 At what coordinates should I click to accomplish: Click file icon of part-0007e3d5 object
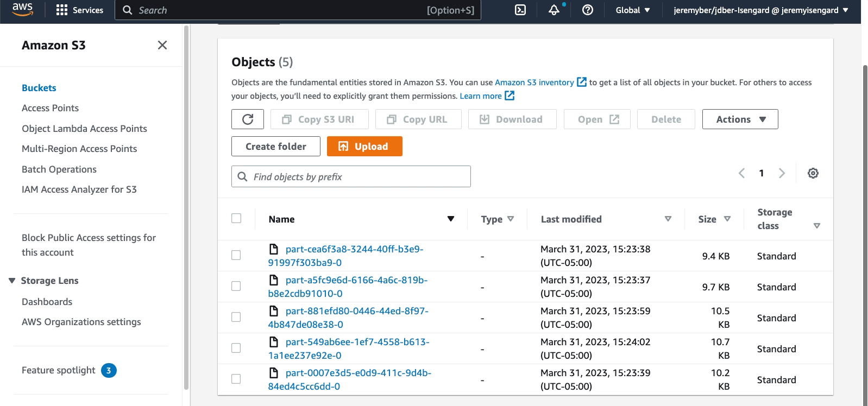point(274,373)
